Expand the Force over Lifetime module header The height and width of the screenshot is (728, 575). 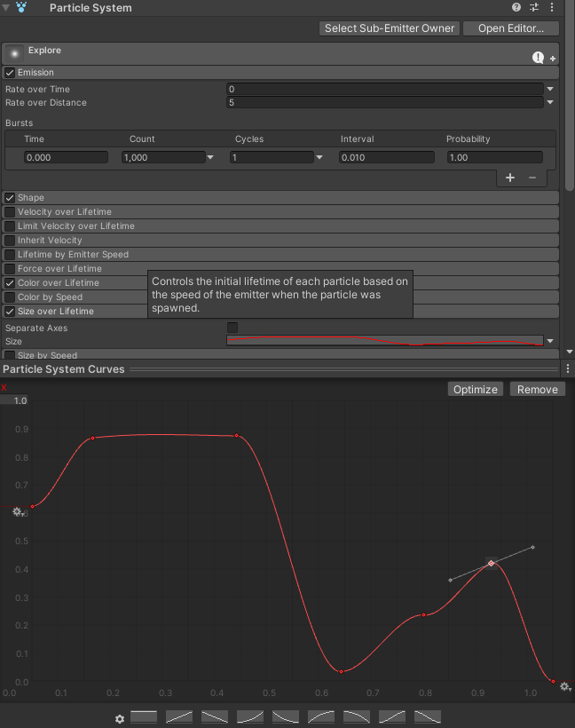pyautogui.click(x=280, y=268)
